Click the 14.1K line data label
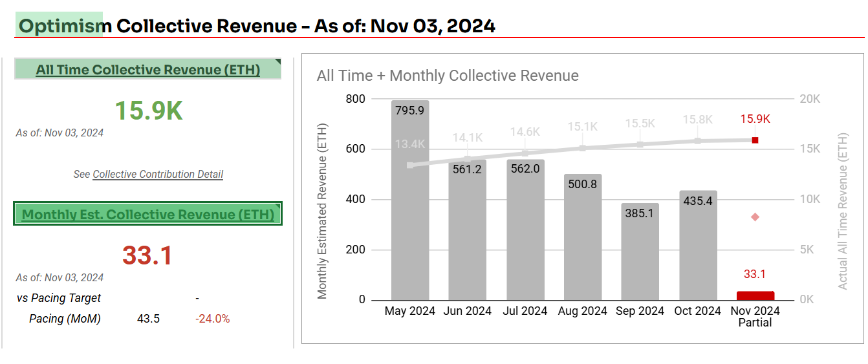This screenshot has width=868, height=364. click(468, 137)
